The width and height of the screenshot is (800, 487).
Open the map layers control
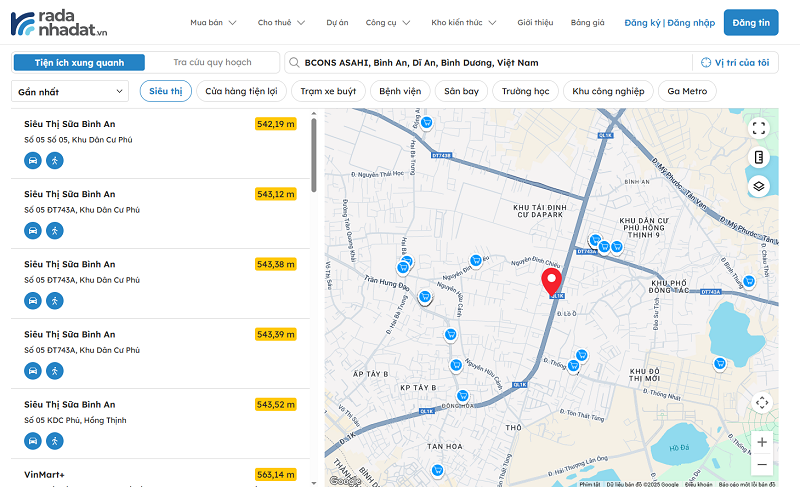click(x=759, y=185)
